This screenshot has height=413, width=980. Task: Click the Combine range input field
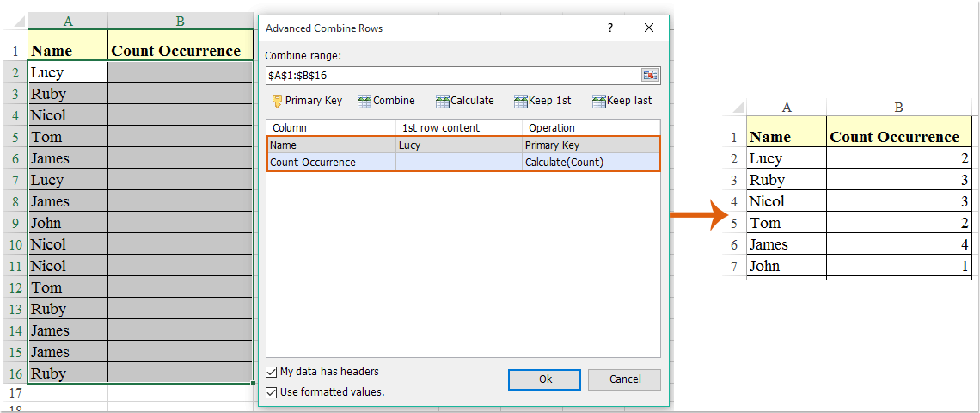[x=451, y=76]
